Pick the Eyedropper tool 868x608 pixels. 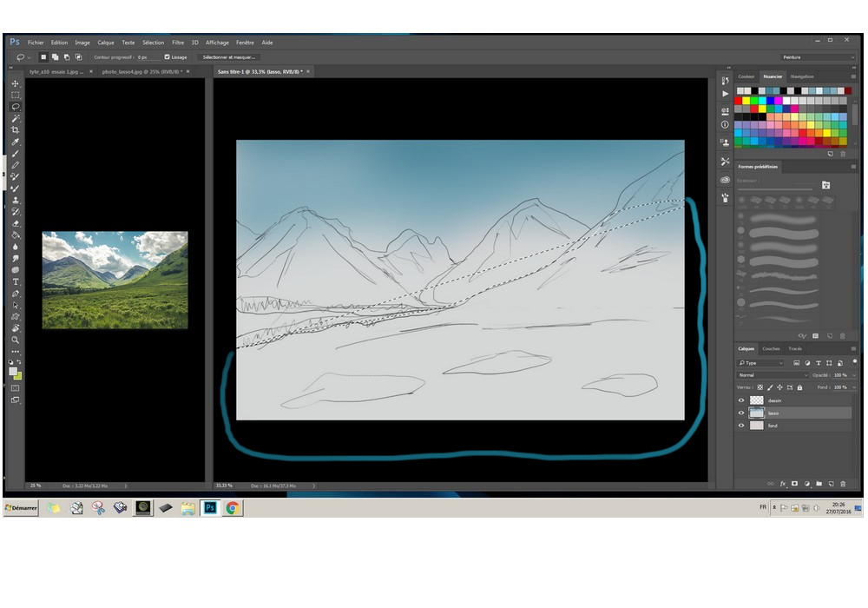[x=15, y=142]
